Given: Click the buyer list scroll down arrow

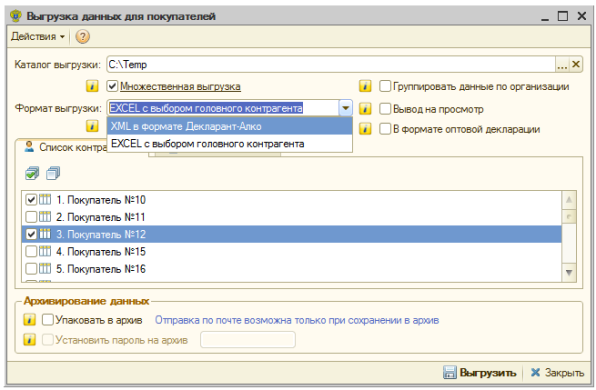Looking at the screenshot, I should coord(569,273).
